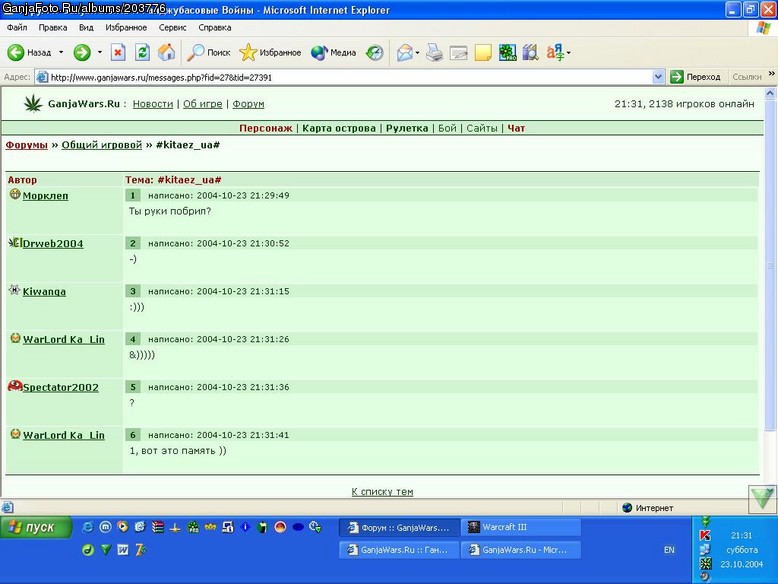Switch to Warcraft III taskbar button

[521, 527]
